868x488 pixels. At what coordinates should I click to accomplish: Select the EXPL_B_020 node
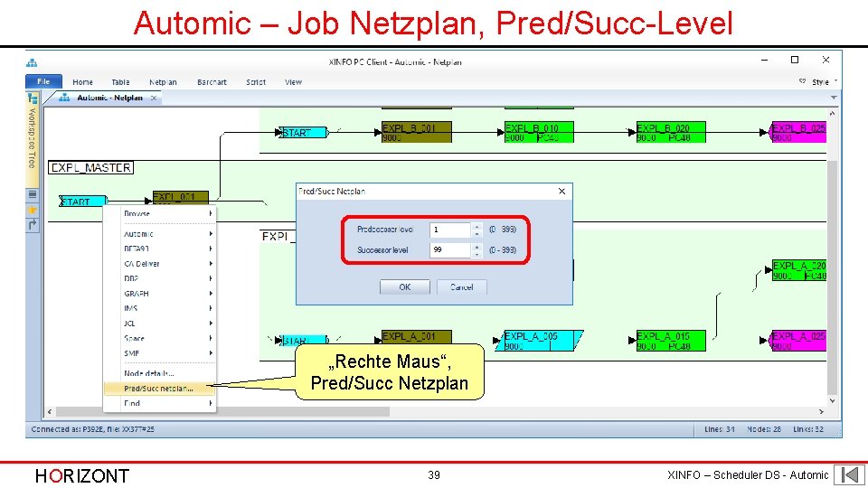tap(671, 132)
